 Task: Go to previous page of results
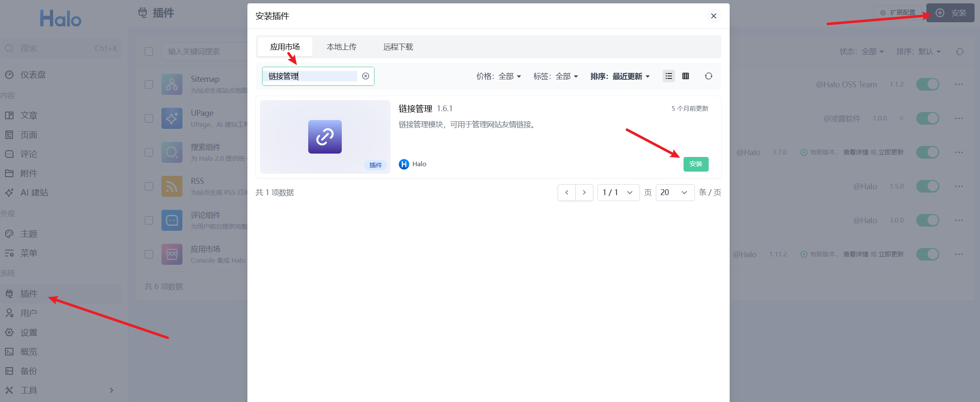[x=567, y=193]
